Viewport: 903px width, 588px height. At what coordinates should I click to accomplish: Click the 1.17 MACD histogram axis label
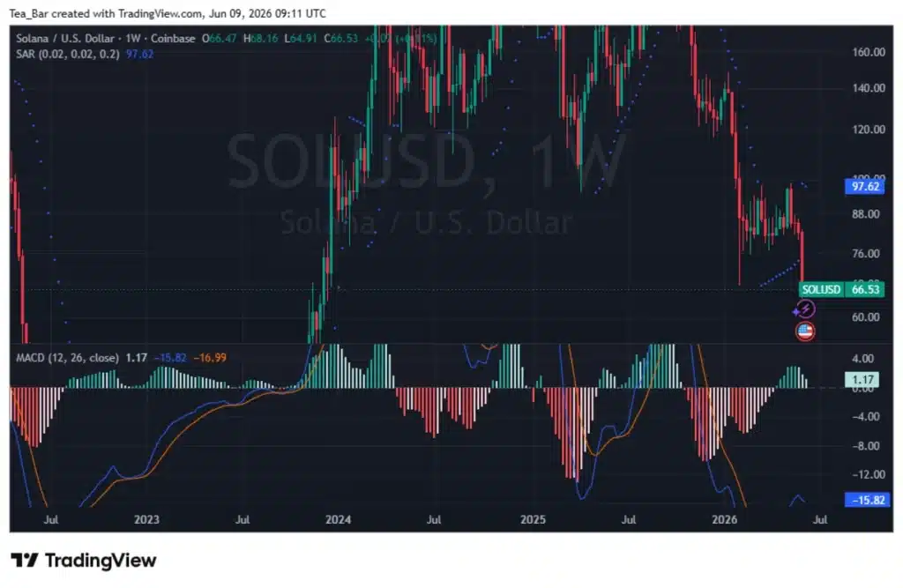[x=862, y=380]
